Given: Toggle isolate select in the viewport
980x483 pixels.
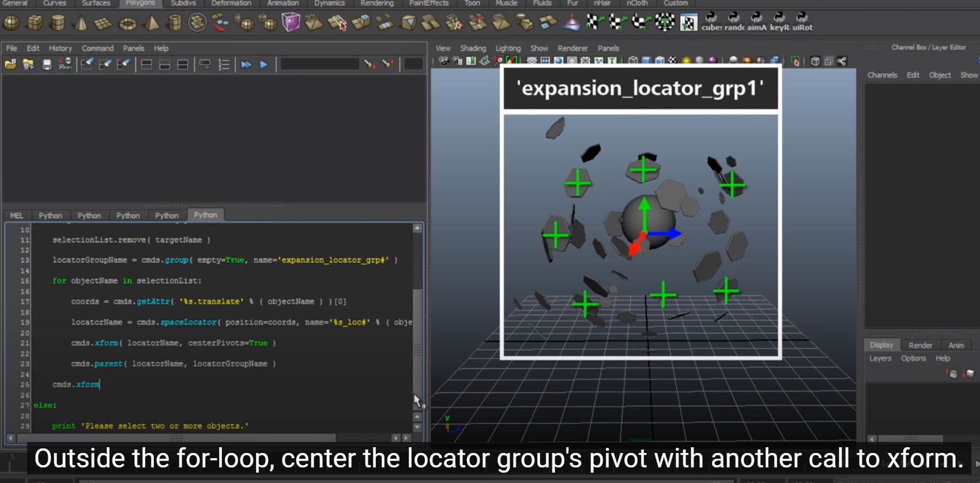Looking at the screenshot, I should click(x=796, y=61).
